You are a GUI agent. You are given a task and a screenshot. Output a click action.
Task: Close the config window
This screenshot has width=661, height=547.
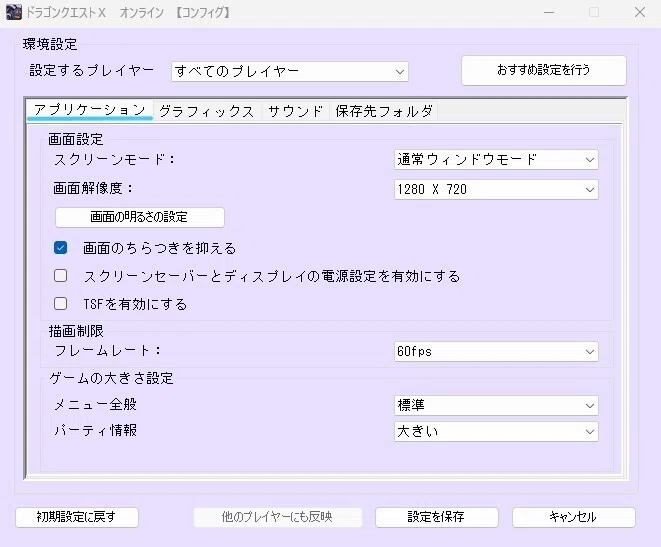point(640,12)
